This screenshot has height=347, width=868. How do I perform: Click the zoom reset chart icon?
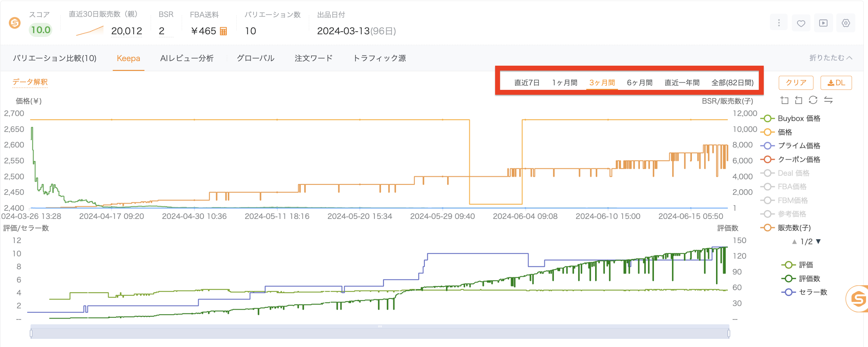click(799, 100)
